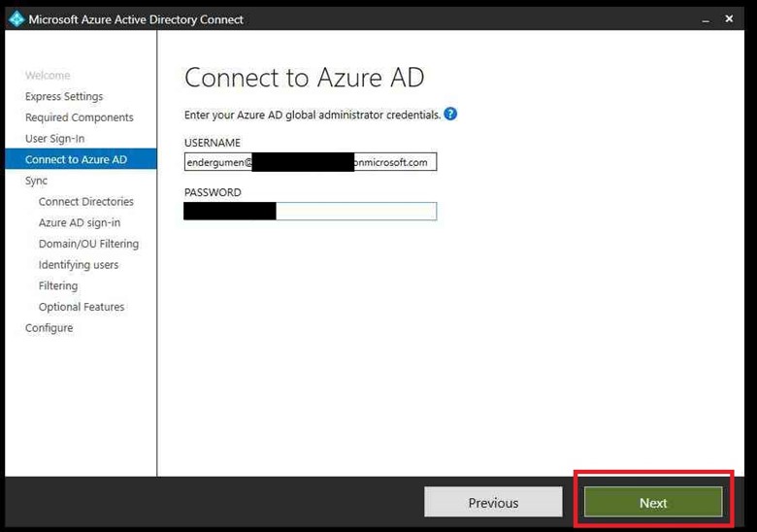The image size is (757, 532).
Task: Select Azure AD sign-in sub-step
Action: pos(80,223)
